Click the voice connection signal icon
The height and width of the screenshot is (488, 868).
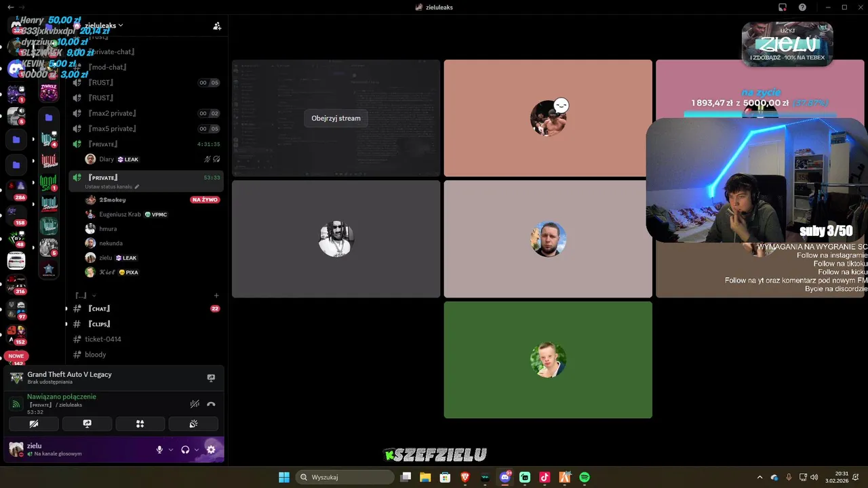[x=16, y=404]
